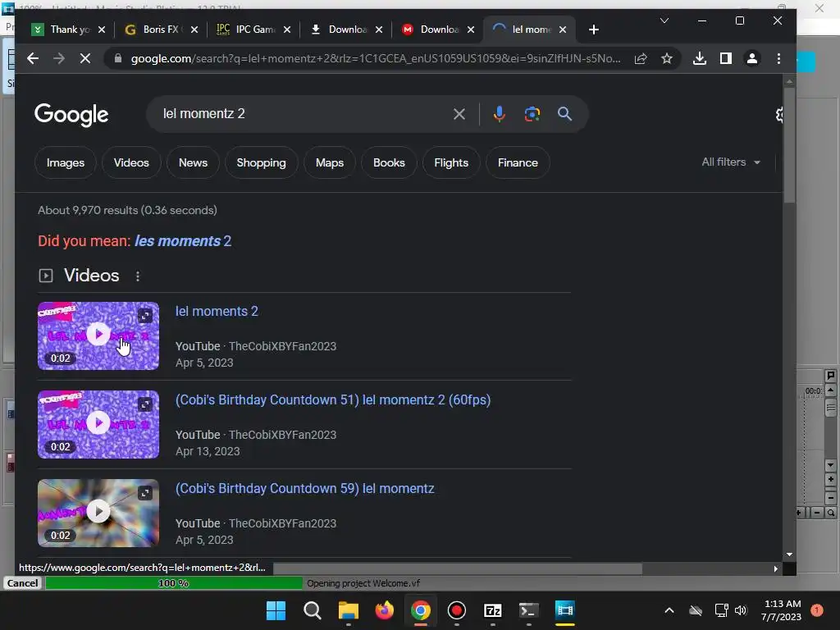
Task: Click the Chrome address bar URL
Action: [375, 58]
